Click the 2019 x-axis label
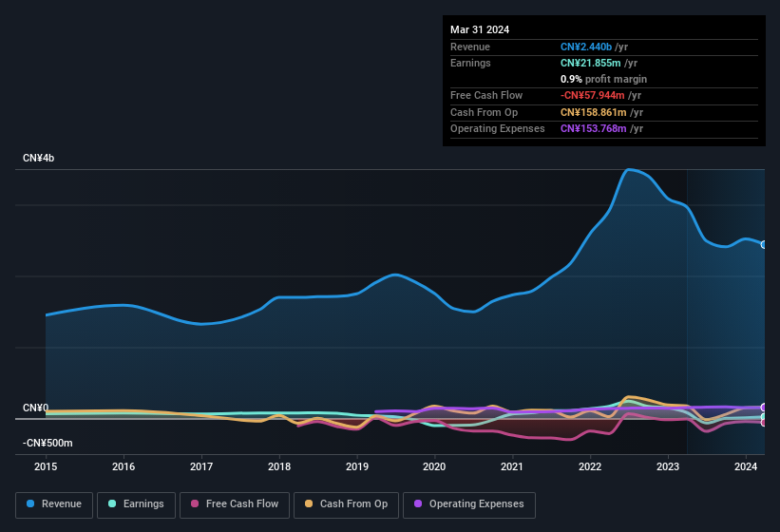 click(x=356, y=466)
